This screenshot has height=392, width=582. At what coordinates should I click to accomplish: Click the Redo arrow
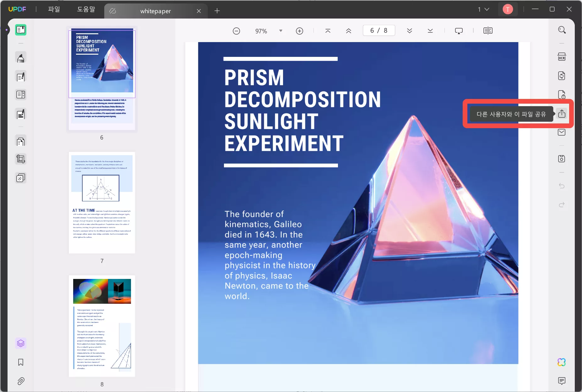[x=562, y=205]
